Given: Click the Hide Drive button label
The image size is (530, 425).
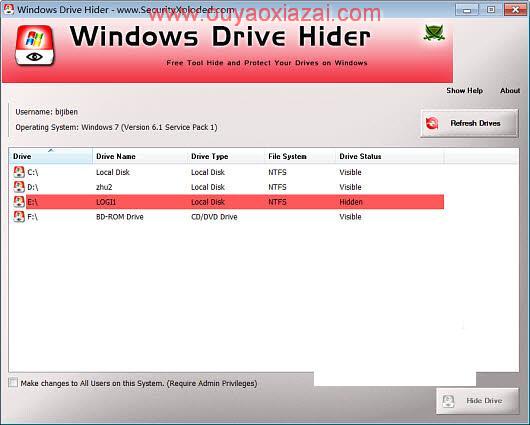Looking at the screenshot, I should (484, 401).
